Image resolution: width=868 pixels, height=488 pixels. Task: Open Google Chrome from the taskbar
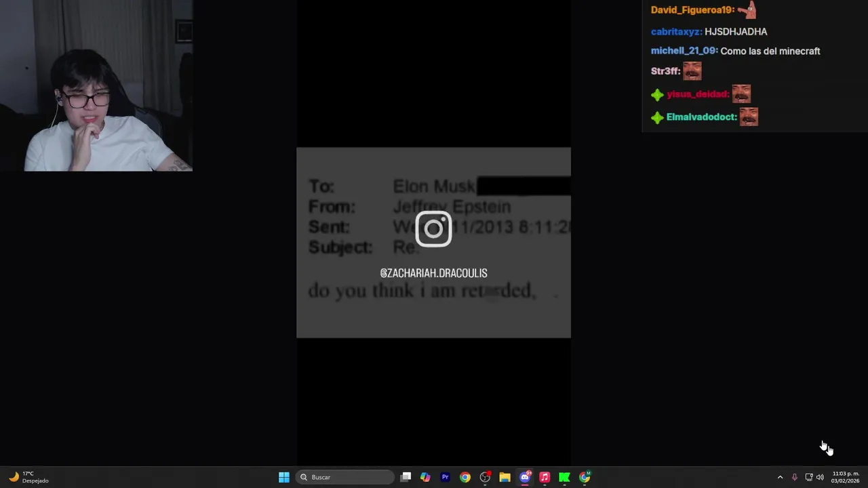[x=465, y=477]
